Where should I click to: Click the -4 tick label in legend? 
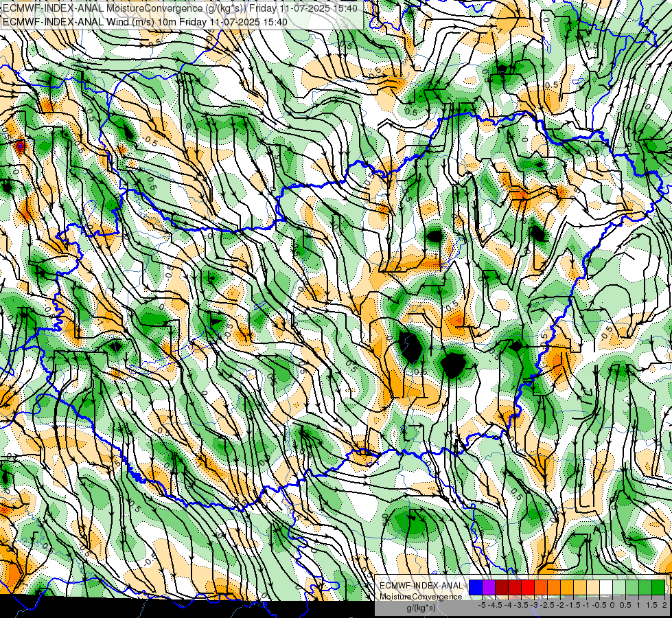508,605
